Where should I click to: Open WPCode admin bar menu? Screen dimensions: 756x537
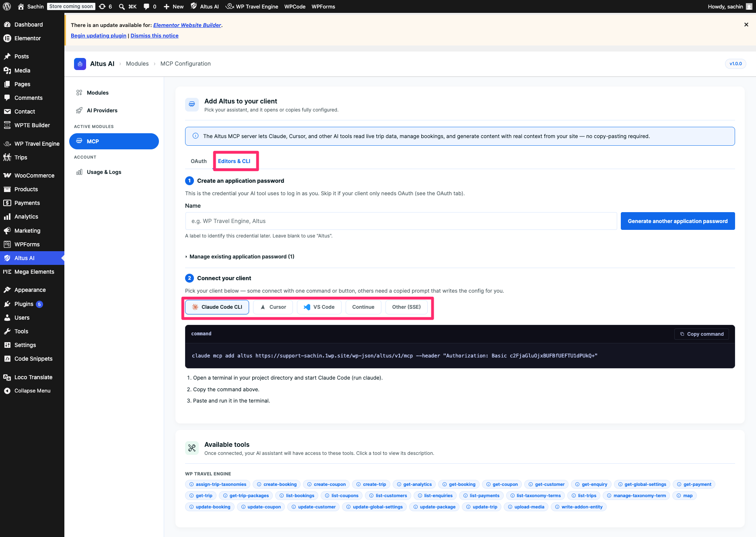[x=295, y=6]
